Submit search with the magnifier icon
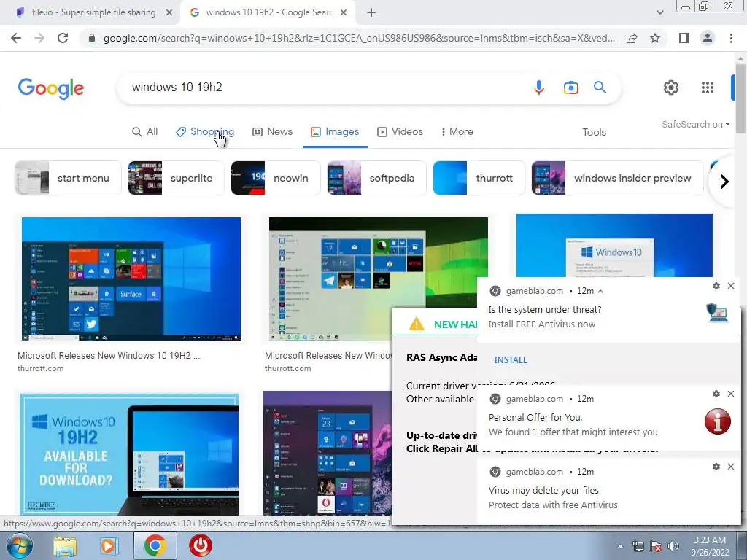 [x=600, y=87]
